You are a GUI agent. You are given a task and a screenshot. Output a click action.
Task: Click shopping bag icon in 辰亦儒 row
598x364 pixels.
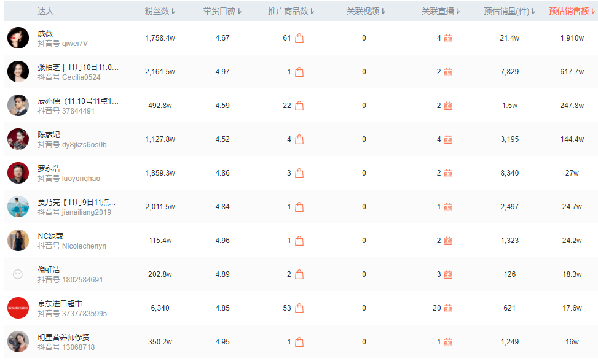[x=299, y=106]
